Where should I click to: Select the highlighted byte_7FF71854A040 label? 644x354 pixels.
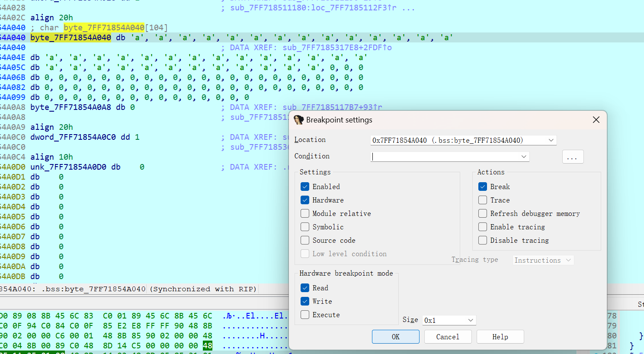[70, 38]
